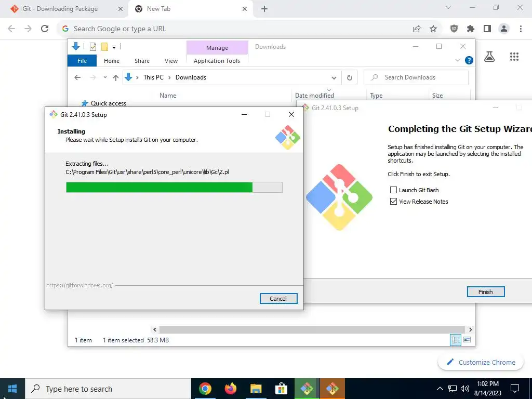Open the Chrome profile avatar

[504, 29]
